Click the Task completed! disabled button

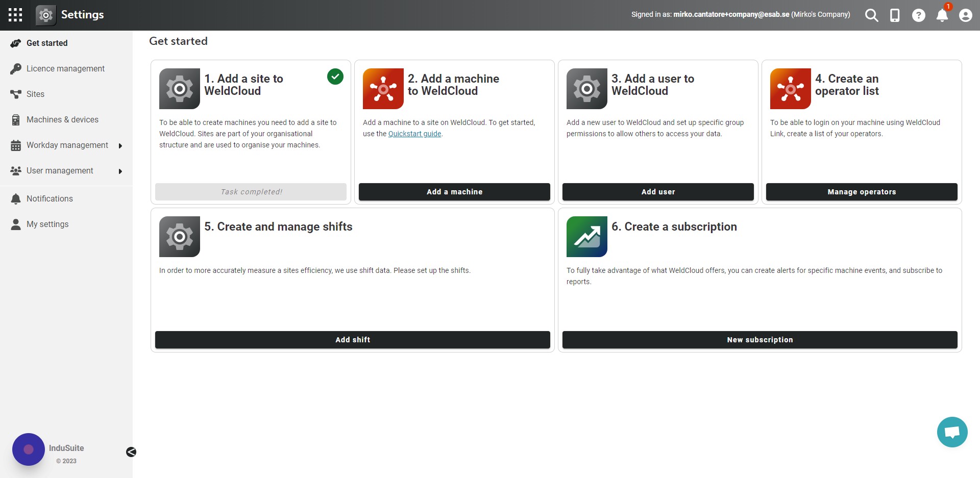(251, 192)
